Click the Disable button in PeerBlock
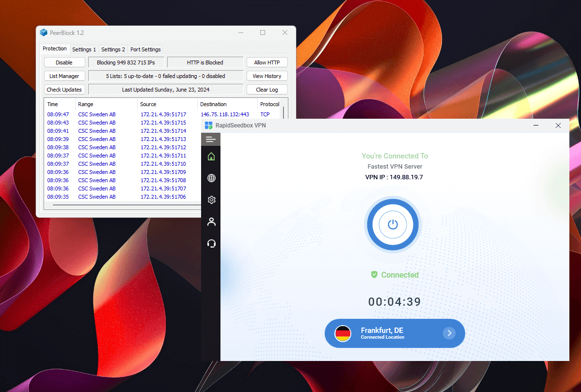 [64, 62]
